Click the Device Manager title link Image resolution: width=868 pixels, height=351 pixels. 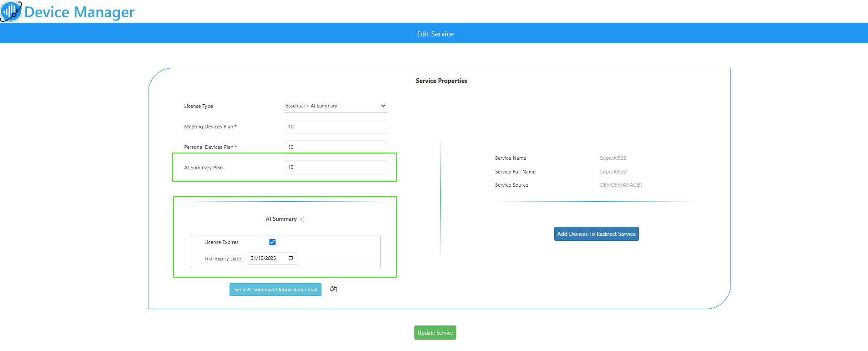pyautogui.click(x=79, y=12)
